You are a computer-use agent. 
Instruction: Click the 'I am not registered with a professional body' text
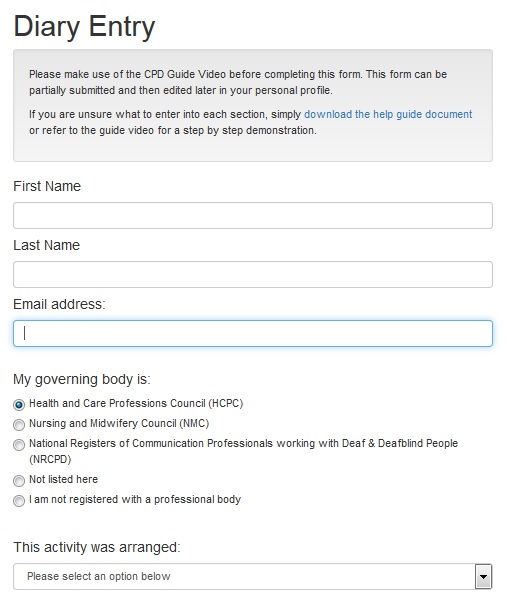(135, 499)
